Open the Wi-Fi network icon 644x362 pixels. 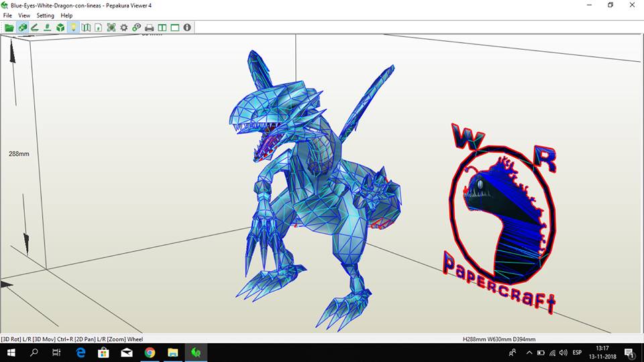(x=552, y=353)
